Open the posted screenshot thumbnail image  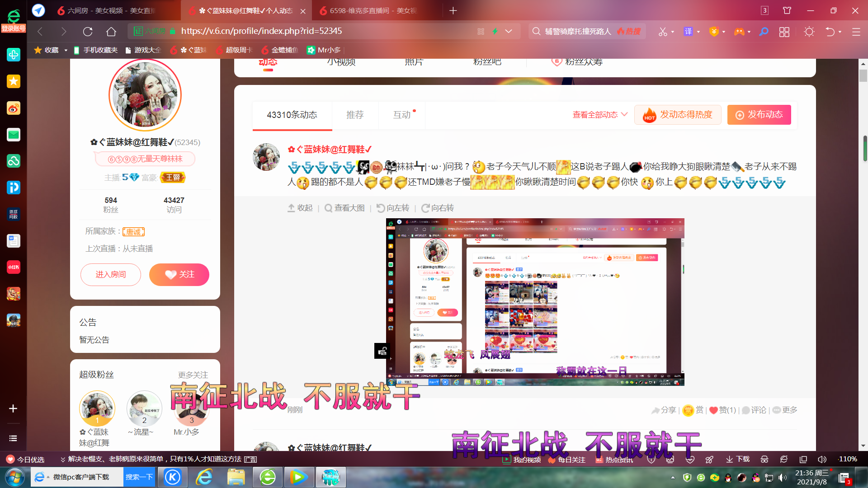coord(535,302)
